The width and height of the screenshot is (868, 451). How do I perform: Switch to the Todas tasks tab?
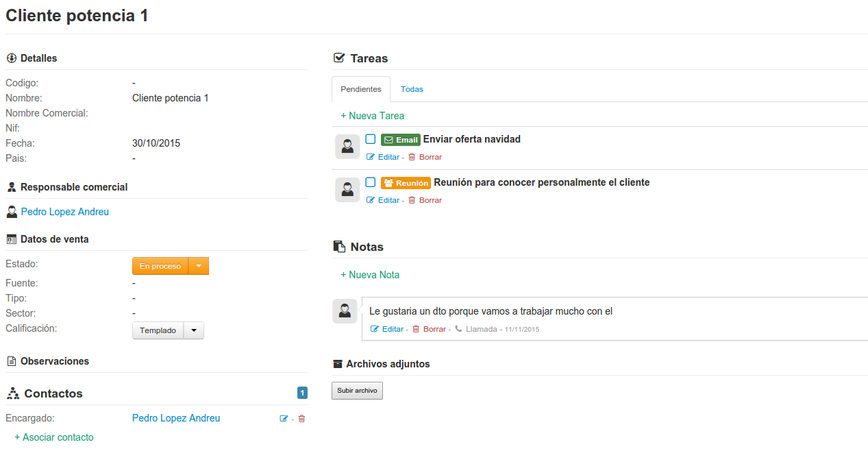tap(412, 89)
